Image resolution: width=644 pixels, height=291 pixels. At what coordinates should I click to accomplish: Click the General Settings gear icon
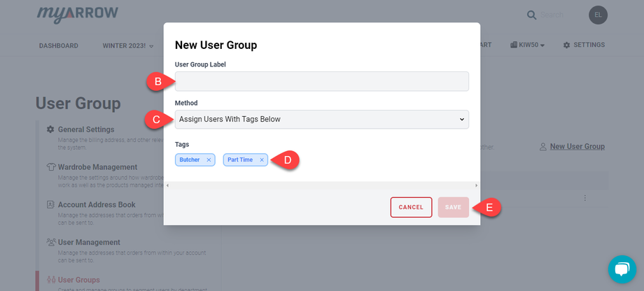(x=50, y=129)
